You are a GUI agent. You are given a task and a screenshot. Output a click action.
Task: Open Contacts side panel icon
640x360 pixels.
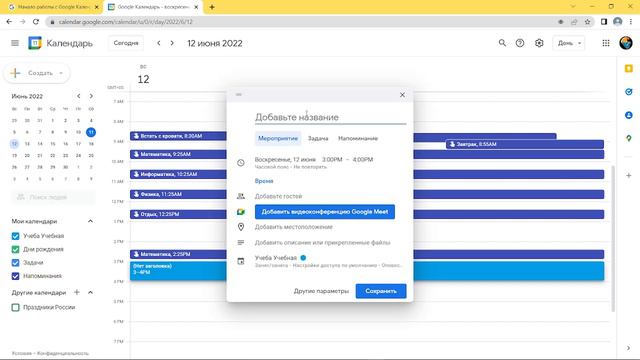point(629,116)
